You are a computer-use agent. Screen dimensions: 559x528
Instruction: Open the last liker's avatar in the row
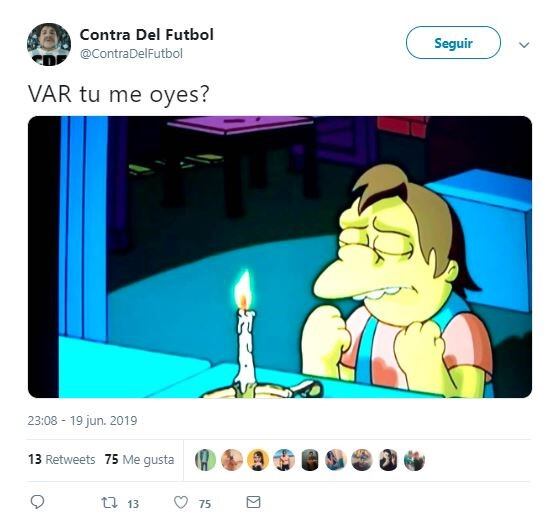click(414, 460)
